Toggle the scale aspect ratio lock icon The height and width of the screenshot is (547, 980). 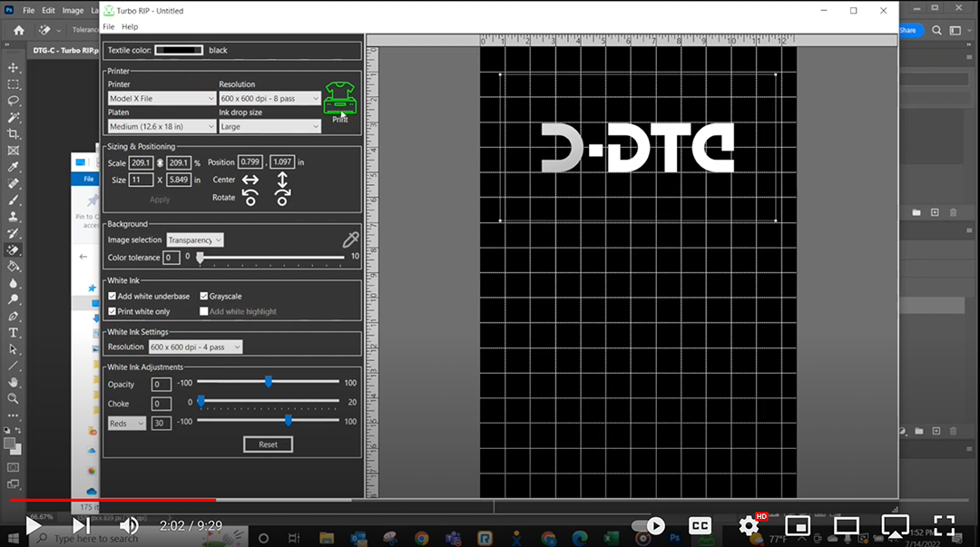160,163
